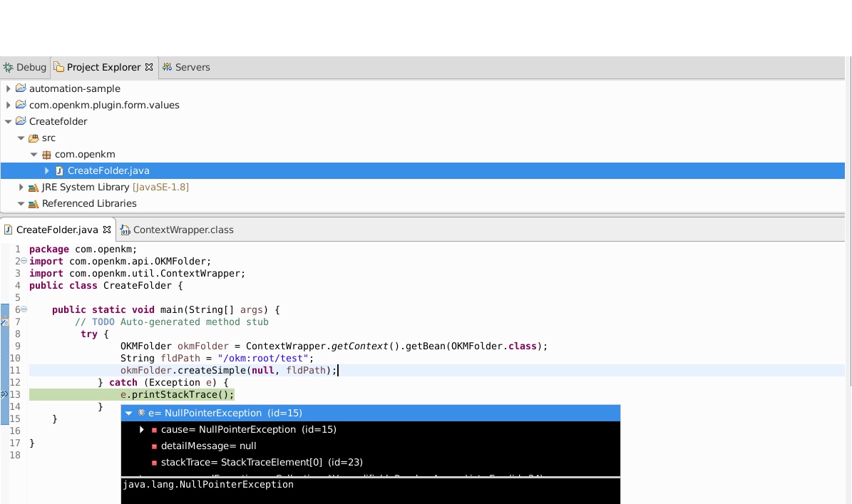The height and width of the screenshot is (504, 852).
Task: Collapse the e= NullPointerException variable
Action: tap(129, 413)
